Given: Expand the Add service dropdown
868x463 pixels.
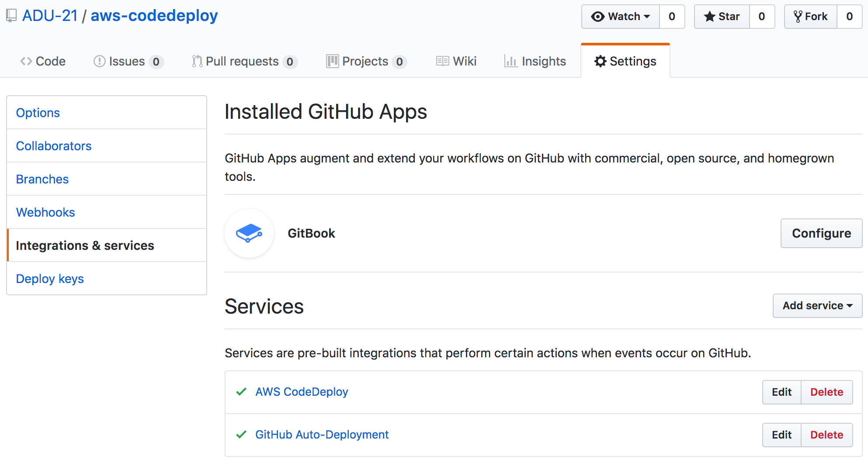Looking at the screenshot, I should pos(817,306).
